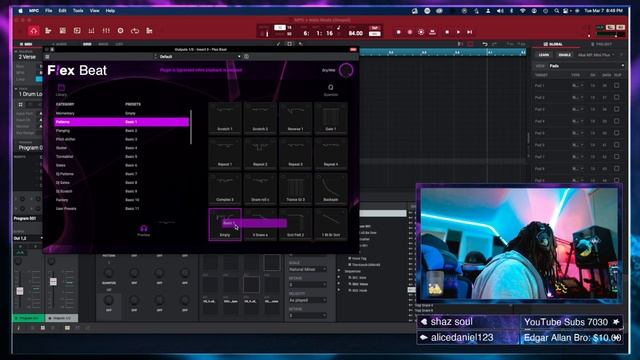This screenshot has height=360, width=640.
Task: Switch to the GLOBAL tab
Action: click(x=553, y=44)
